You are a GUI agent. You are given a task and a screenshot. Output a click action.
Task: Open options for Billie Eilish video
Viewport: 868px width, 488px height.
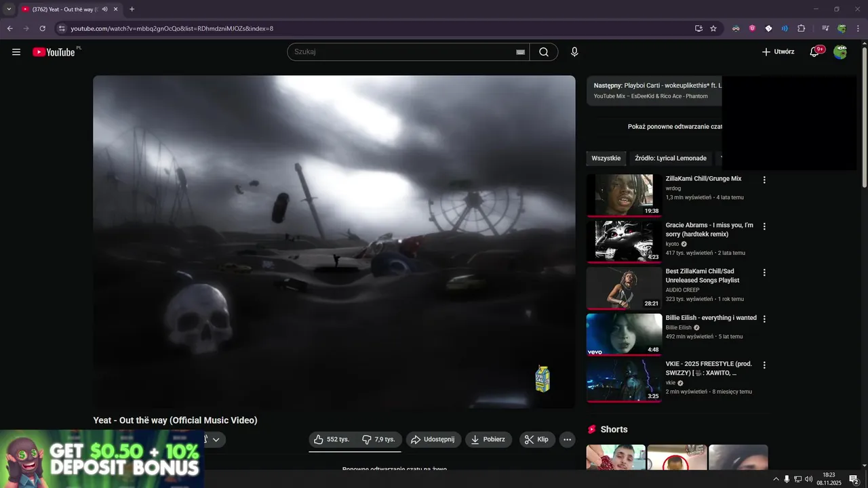(764, 319)
